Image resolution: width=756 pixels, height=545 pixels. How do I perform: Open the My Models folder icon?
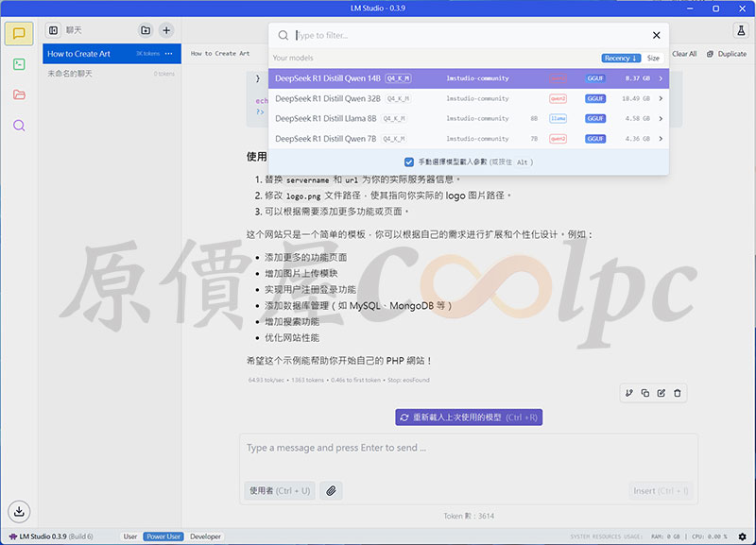click(x=19, y=94)
